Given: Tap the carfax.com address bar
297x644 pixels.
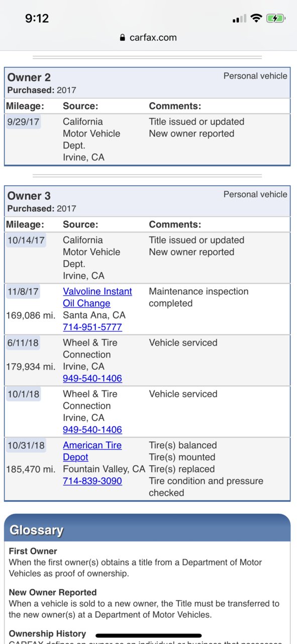Looking at the screenshot, I should [x=148, y=37].
